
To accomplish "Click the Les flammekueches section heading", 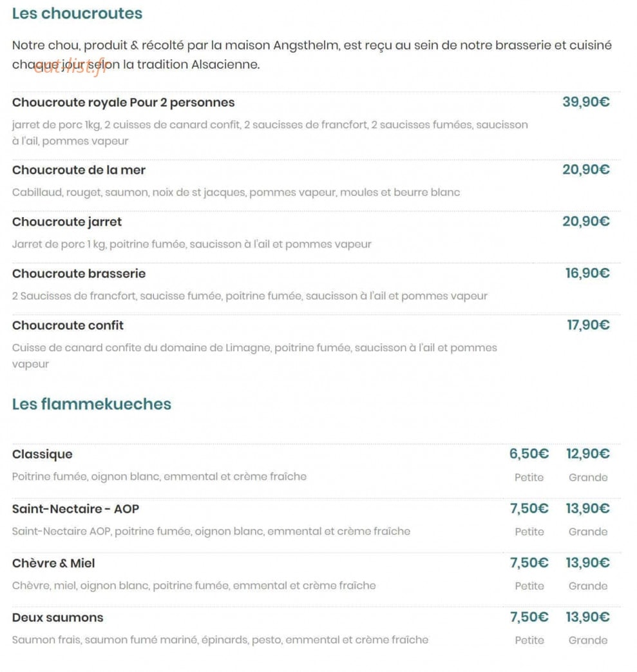I will 91,404.
